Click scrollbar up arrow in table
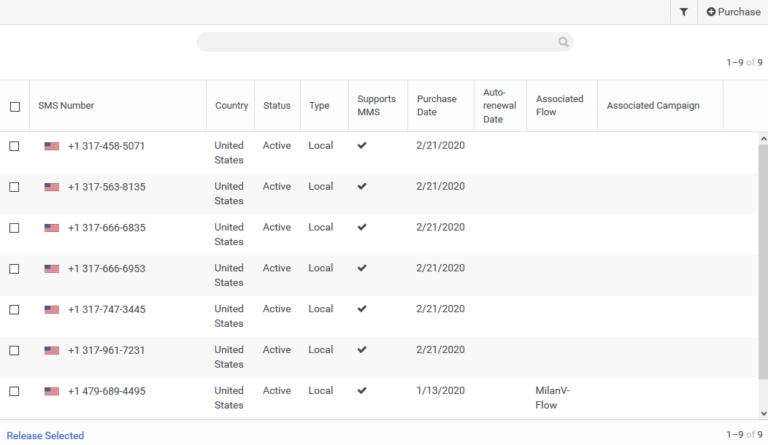 coord(763,139)
